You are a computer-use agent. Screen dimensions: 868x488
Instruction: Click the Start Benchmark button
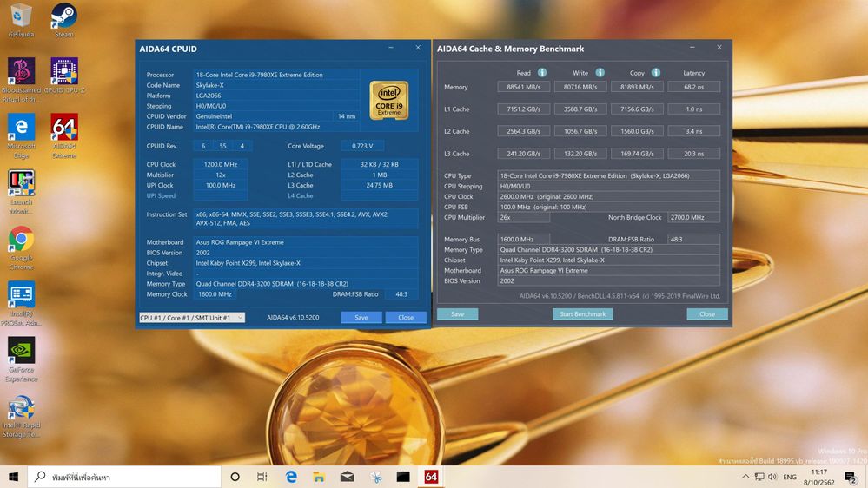pos(582,314)
